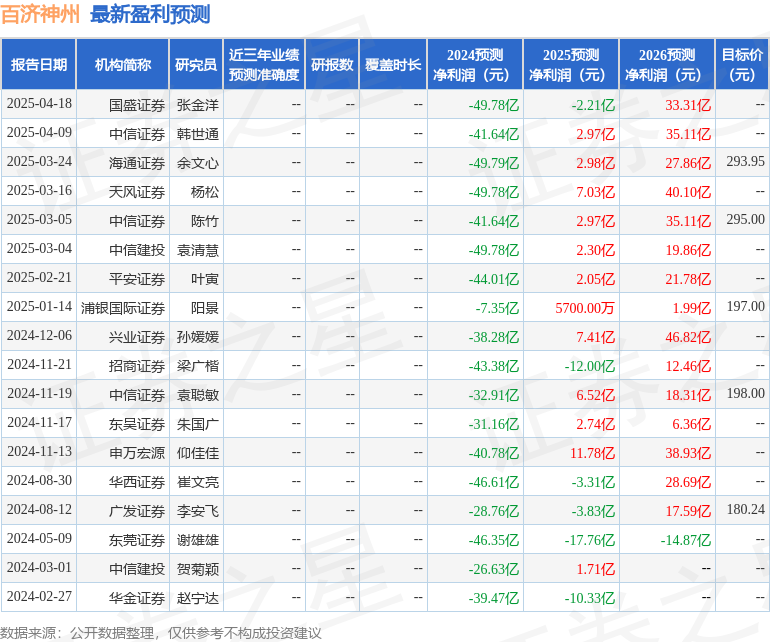Select the 浦银国际证券 institution cell

pyautogui.click(x=123, y=308)
